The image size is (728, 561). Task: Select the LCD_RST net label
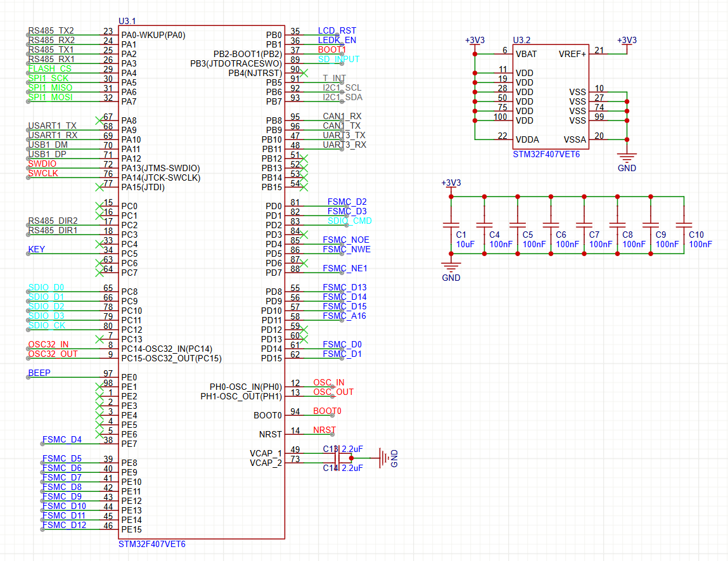pyautogui.click(x=337, y=30)
